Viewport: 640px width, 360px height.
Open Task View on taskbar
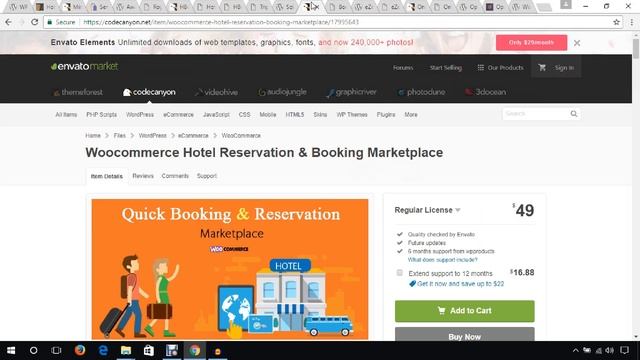[x=56, y=351]
